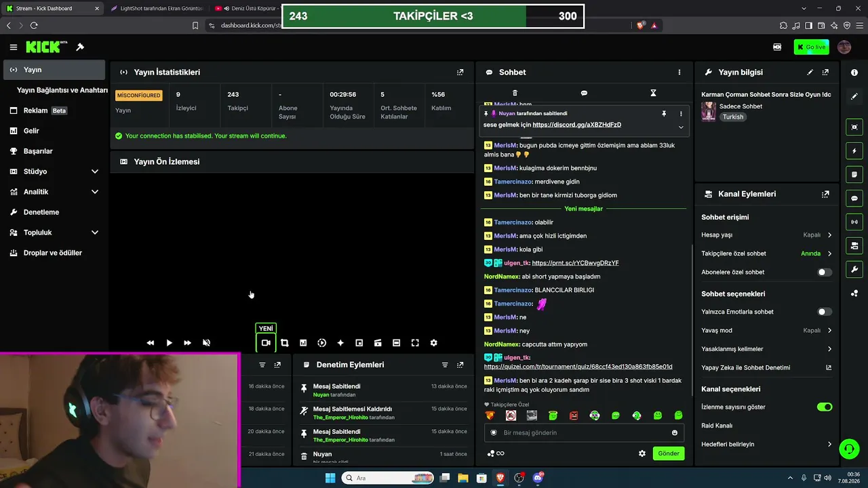
Task: Pop out the Kanal Eylemleri panel
Action: point(825,194)
